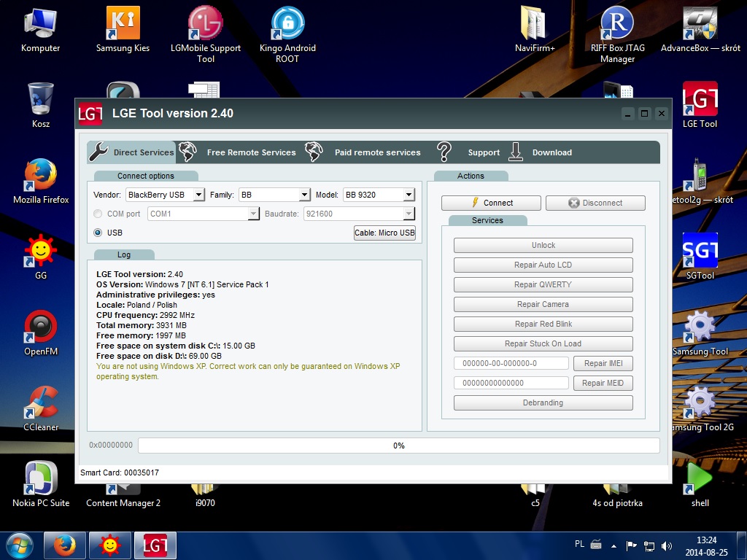Click the Debranding button

click(543, 402)
